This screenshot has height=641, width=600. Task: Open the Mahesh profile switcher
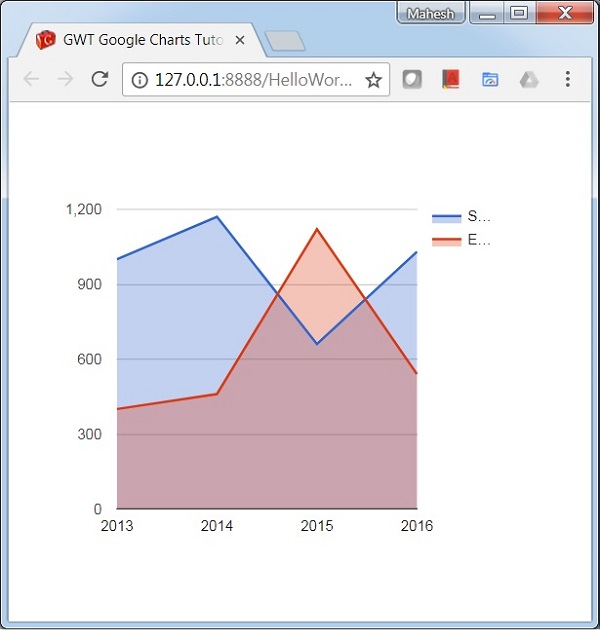click(430, 14)
